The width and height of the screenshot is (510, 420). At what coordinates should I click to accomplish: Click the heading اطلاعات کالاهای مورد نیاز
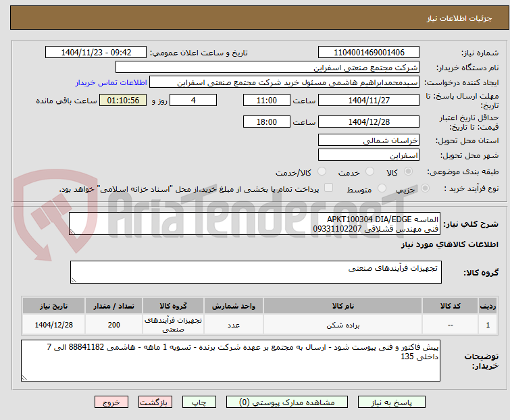(449, 244)
